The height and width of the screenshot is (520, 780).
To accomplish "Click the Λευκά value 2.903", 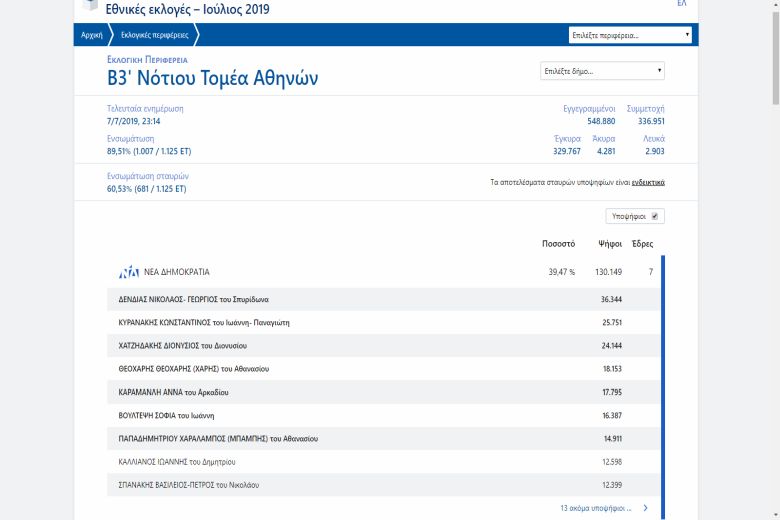I will 655,151.
